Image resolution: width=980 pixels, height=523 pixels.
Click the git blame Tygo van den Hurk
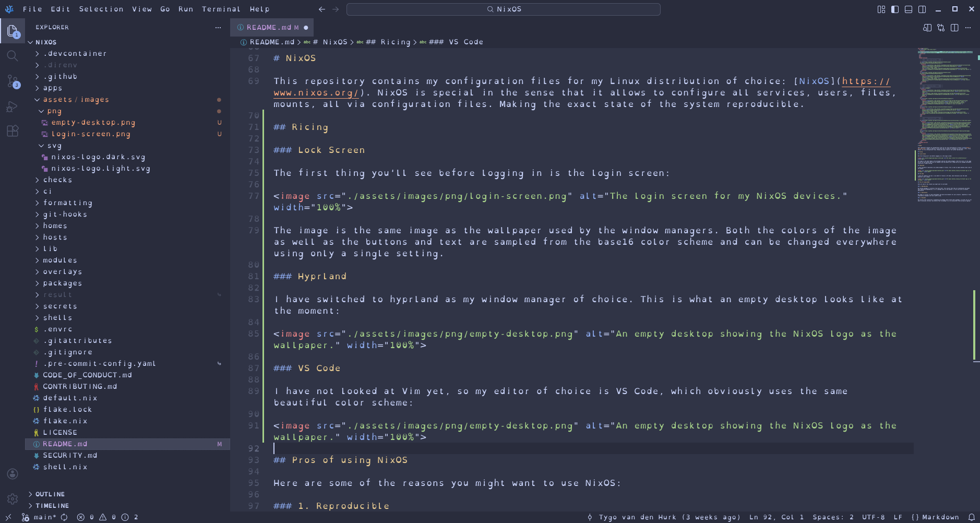pyautogui.click(x=664, y=517)
